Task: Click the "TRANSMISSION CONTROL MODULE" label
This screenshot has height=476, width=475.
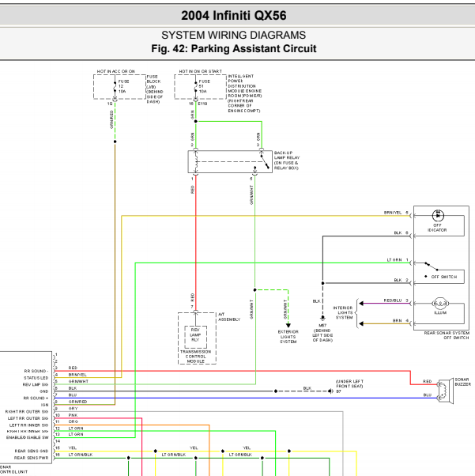Action: (x=195, y=357)
